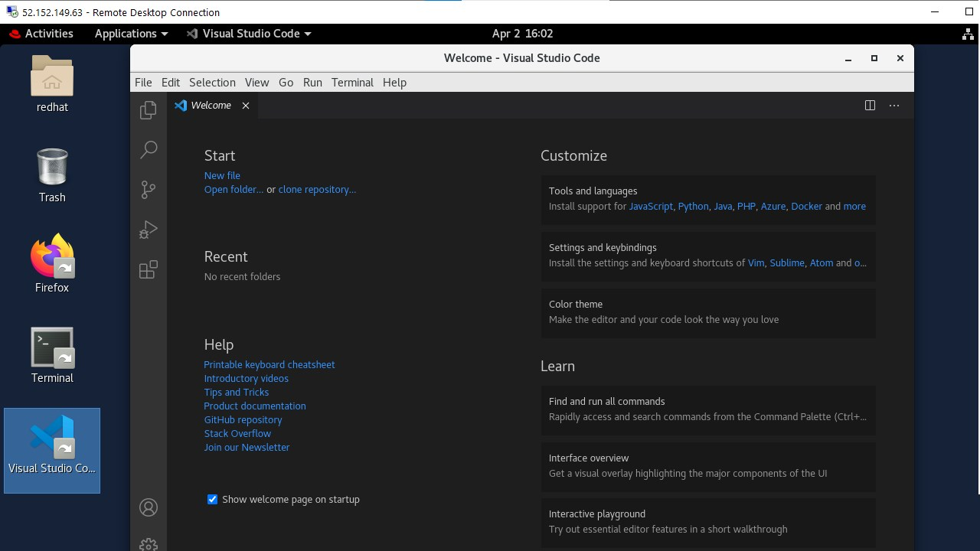Viewport: 980px width, 551px height.
Task: Open the Search view icon
Action: pos(149,150)
